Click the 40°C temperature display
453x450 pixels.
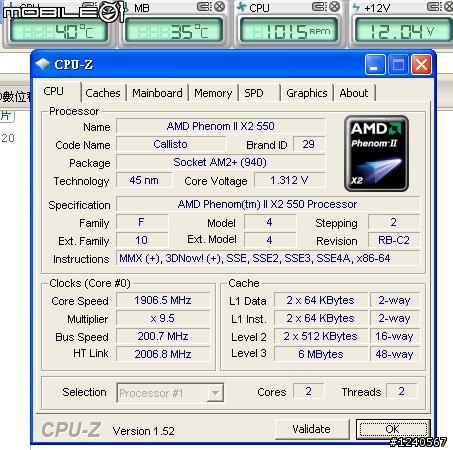(59, 31)
